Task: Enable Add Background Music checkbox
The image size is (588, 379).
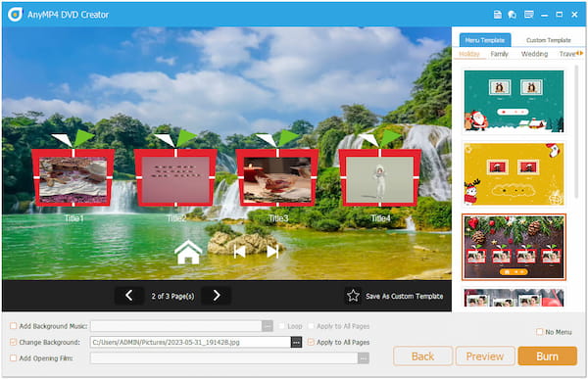Action: pyautogui.click(x=14, y=326)
